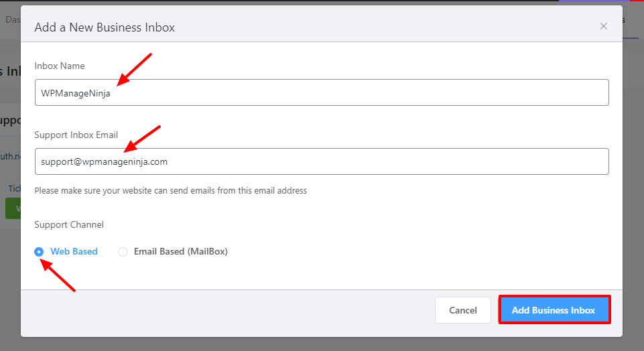
Task: Click the Inbox Name label
Action: coord(60,66)
